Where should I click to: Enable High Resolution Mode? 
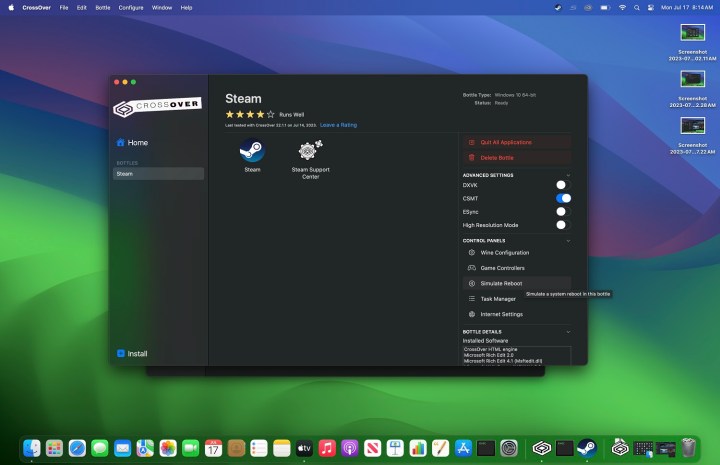click(563, 225)
